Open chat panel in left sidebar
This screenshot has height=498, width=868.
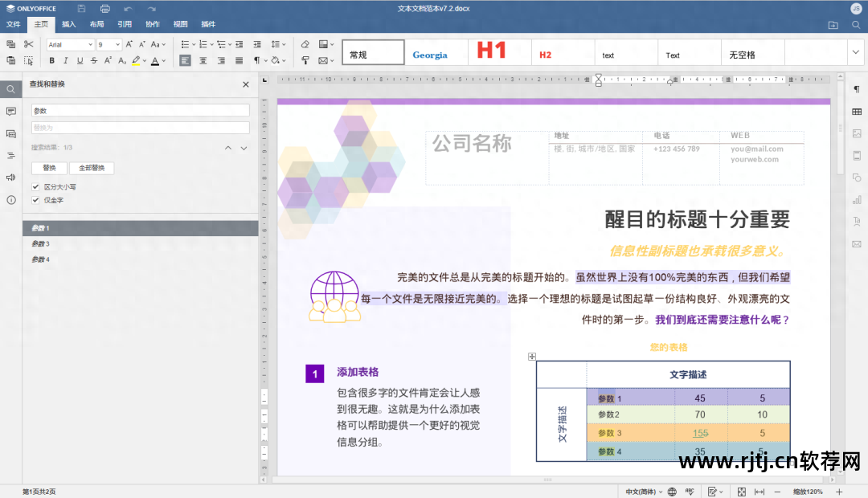coord(10,134)
